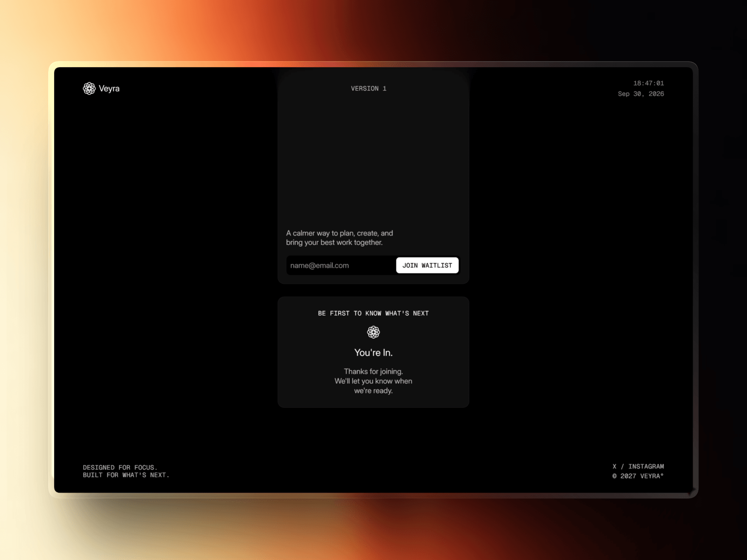This screenshot has width=747, height=560.
Task: Click the © 2027 VEYRA° copyright text
Action: (638, 476)
